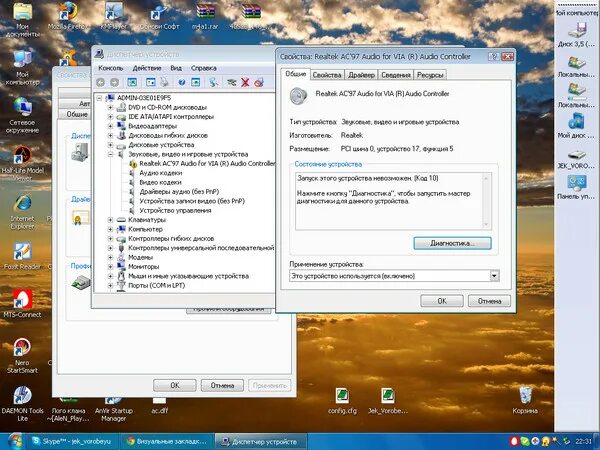The height and width of the screenshot is (450, 600).
Task: Expand Модемы tree node
Action: click(110, 257)
